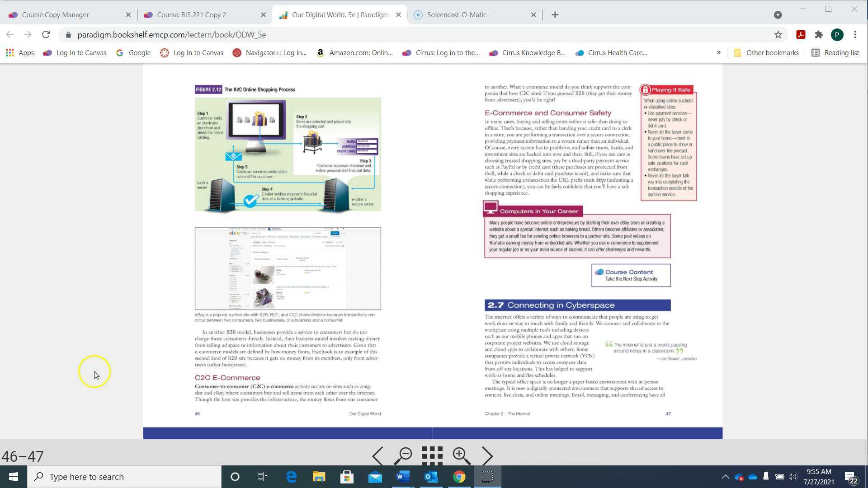This screenshot has width=868, height=488.
Task: Expand the bookmarks overflow chevron
Action: click(x=718, y=52)
